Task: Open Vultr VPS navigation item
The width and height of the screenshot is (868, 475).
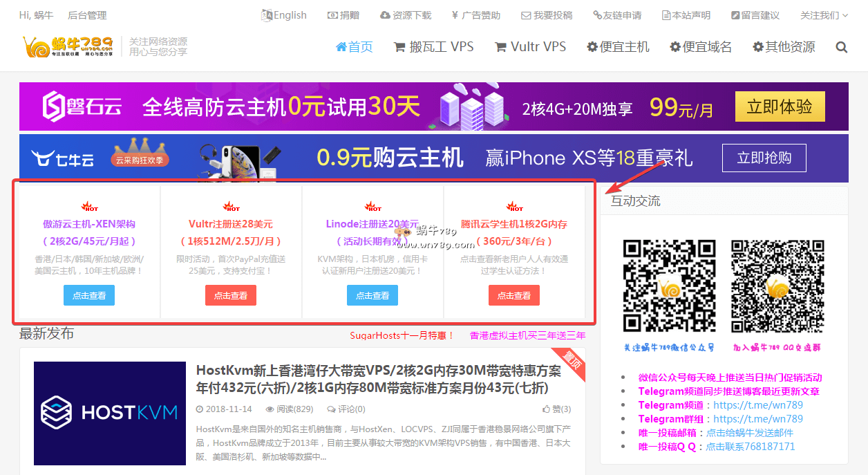Action: pyautogui.click(x=530, y=47)
